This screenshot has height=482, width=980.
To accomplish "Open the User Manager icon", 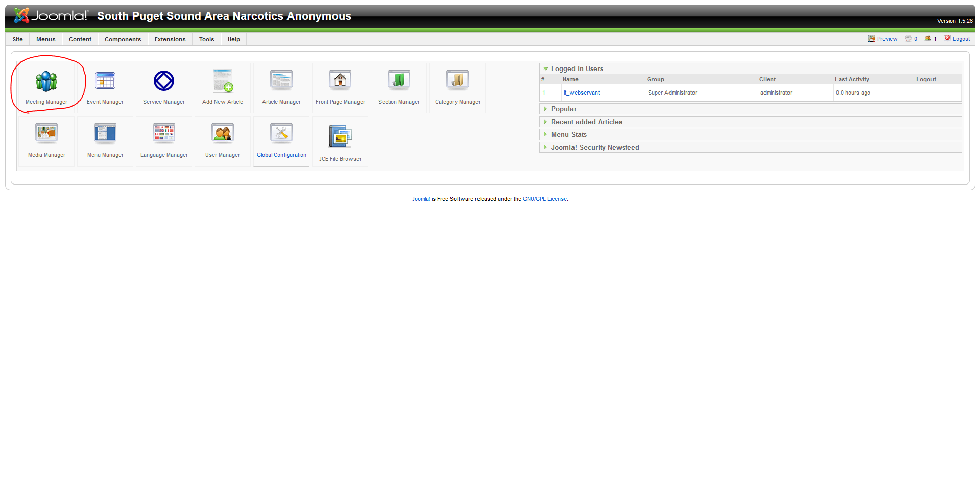I will click(x=223, y=133).
